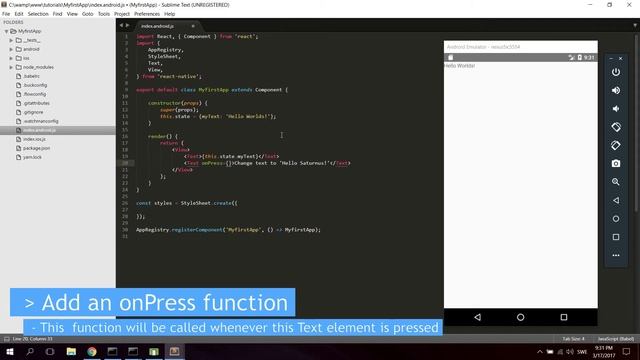Open yarn.lock in the sidebar
The width and height of the screenshot is (640, 360).
tap(32, 157)
